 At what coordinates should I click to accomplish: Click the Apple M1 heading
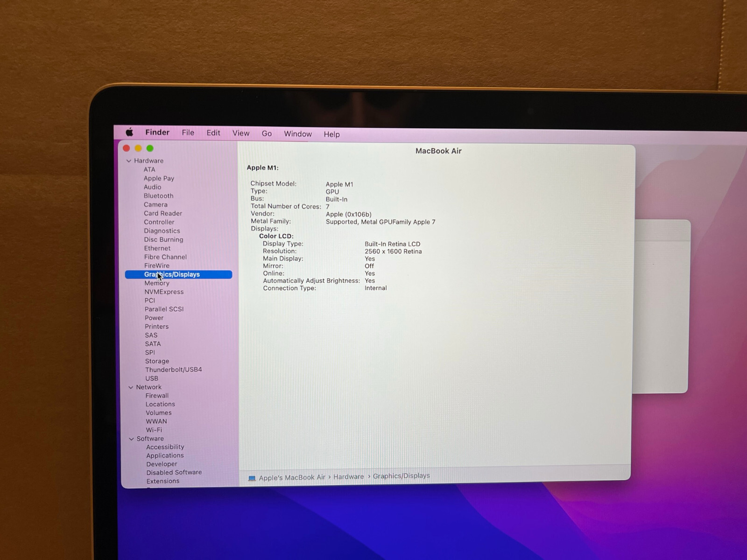(x=262, y=168)
